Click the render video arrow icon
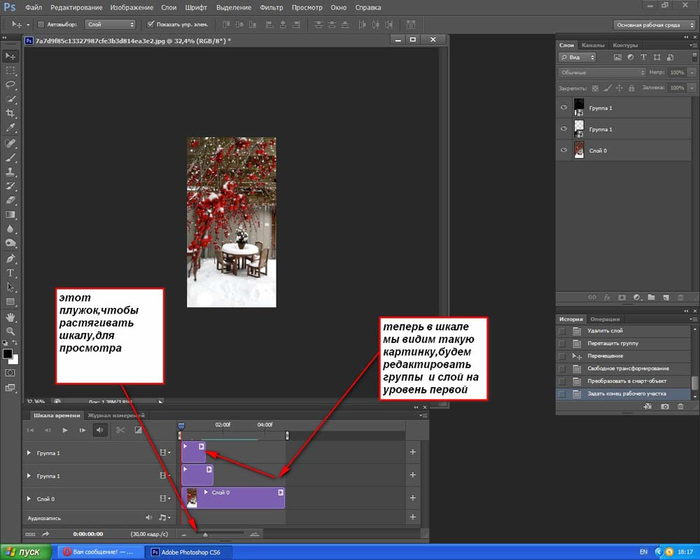Image resolution: width=700 pixels, height=560 pixels. tap(45, 534)
